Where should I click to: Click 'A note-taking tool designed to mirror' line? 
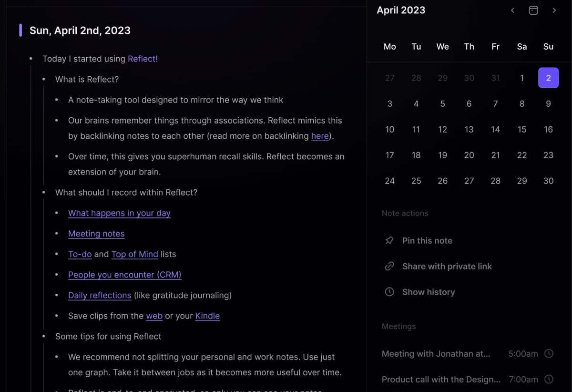point(175,100)
